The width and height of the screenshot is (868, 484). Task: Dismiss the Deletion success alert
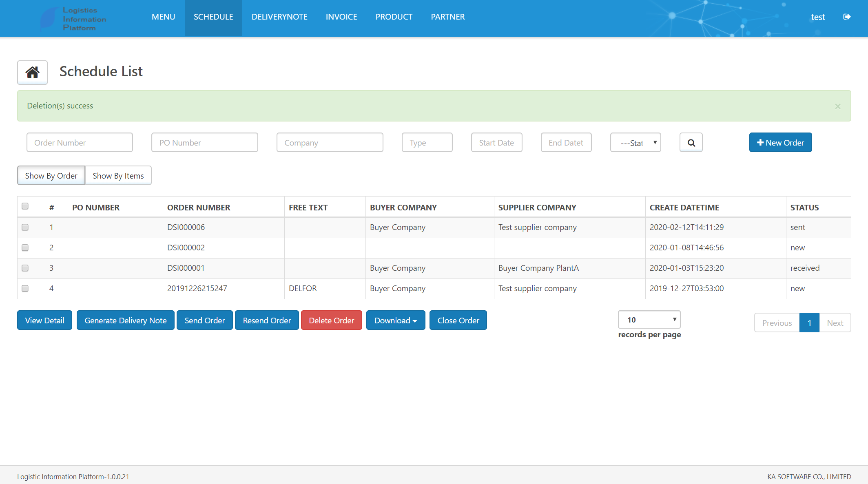pos(838,106)
